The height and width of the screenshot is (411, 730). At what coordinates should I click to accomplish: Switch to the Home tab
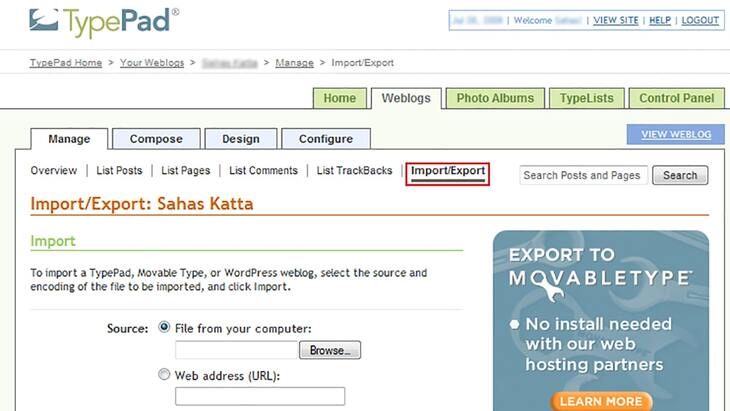[x=340, y=98]
